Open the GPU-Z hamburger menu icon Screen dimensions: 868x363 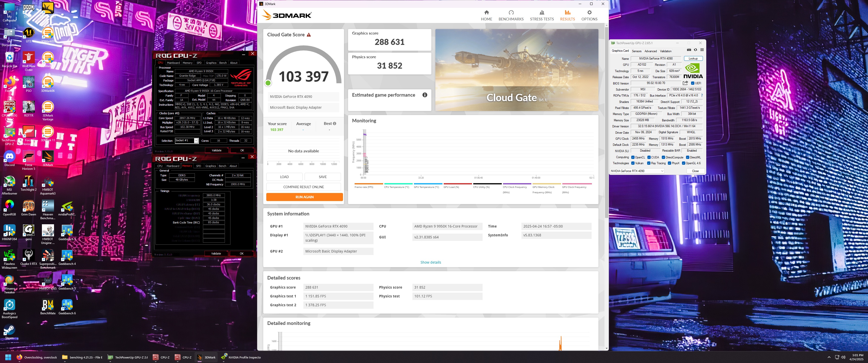702,50
